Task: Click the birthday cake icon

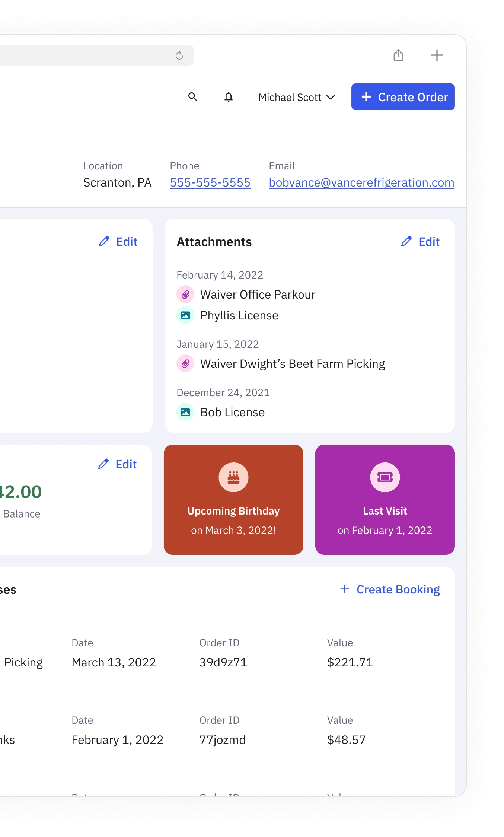Action: [233, 477]
